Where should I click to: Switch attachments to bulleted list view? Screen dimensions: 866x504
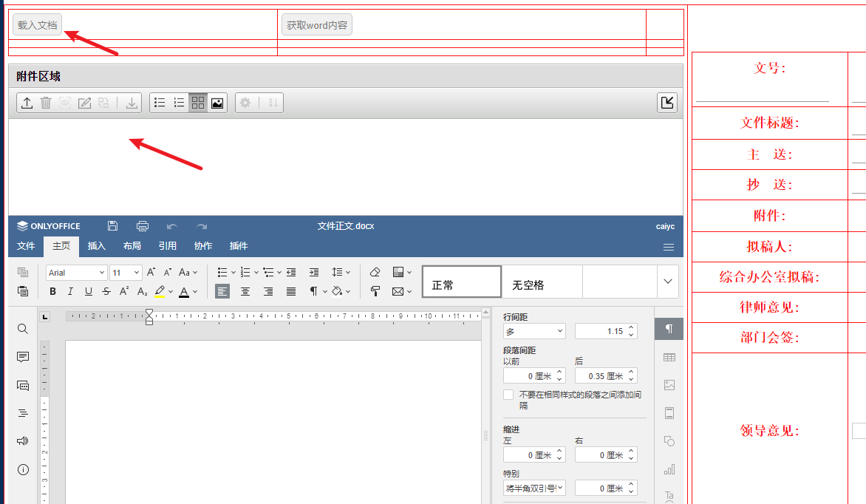[160, 103]
